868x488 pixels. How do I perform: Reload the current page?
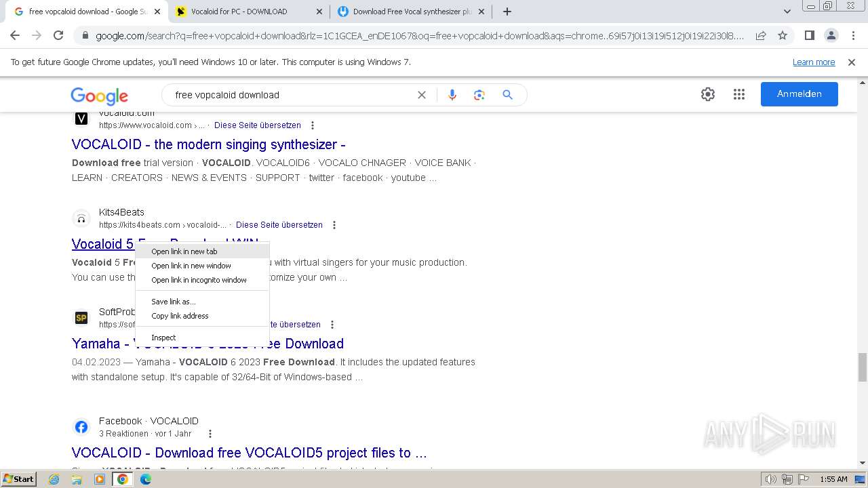coord(58,35)
